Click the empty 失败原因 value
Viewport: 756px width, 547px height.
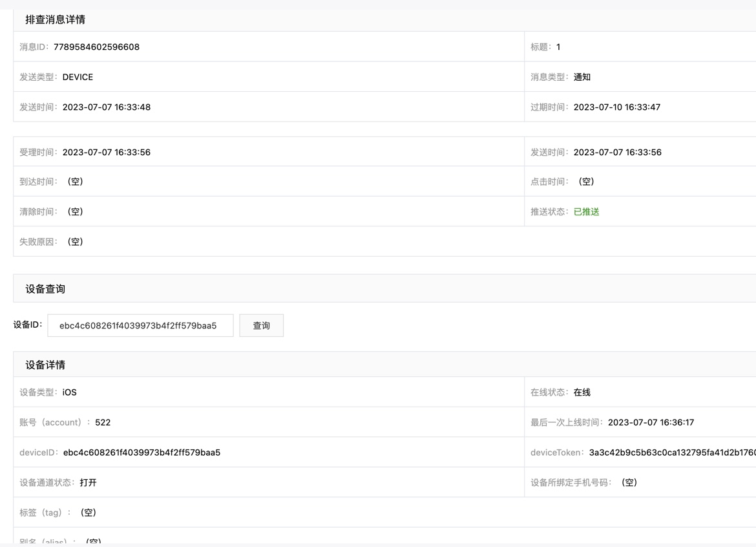click(x=75, y=242)
